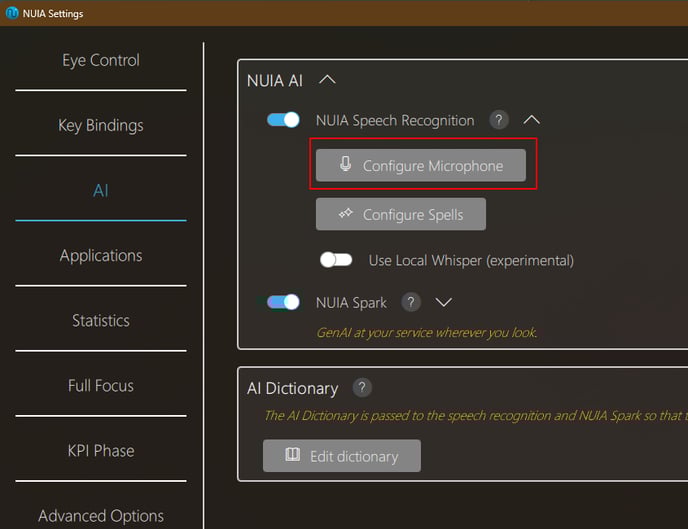Click Configure Spells button

pos(401,214)
